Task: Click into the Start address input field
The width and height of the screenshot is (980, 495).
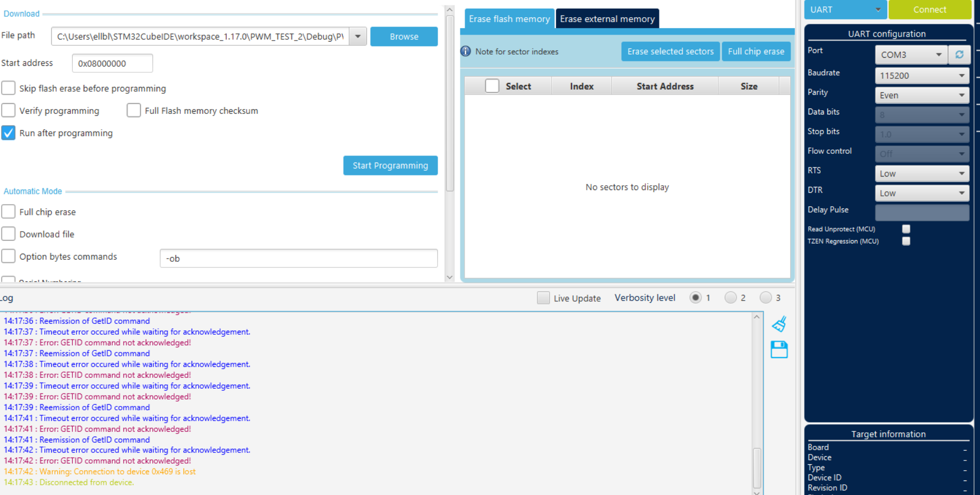Action: (112, 63)
